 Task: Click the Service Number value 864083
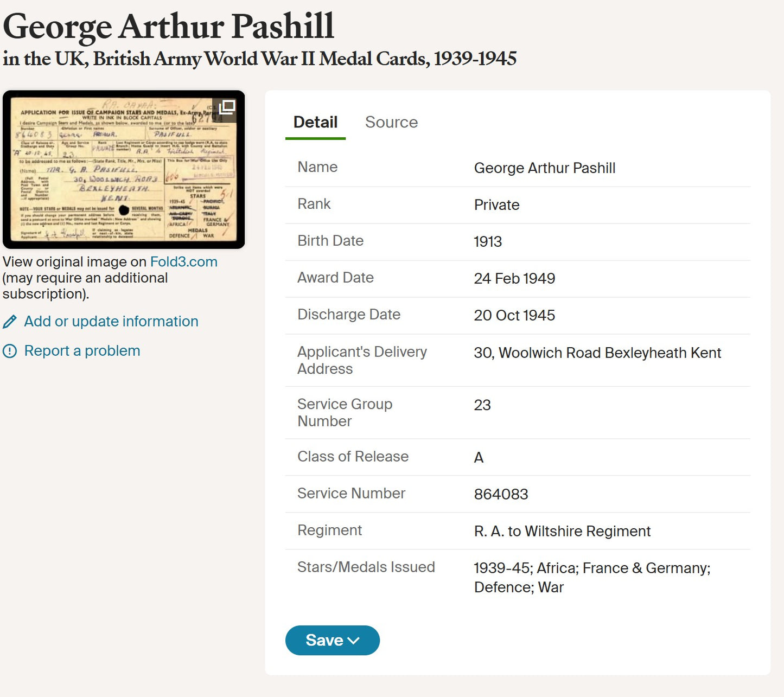point(501,495)
